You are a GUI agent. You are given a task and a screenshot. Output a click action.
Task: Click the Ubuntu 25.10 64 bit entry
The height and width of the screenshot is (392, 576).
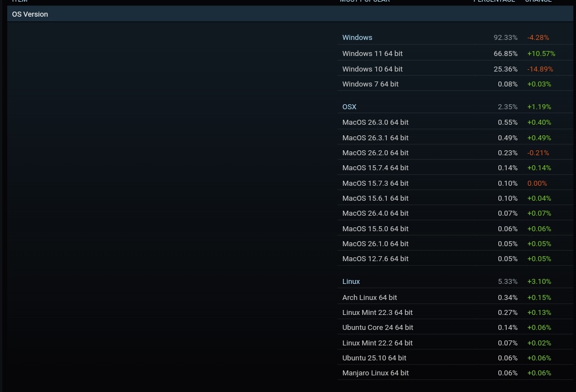374,358
